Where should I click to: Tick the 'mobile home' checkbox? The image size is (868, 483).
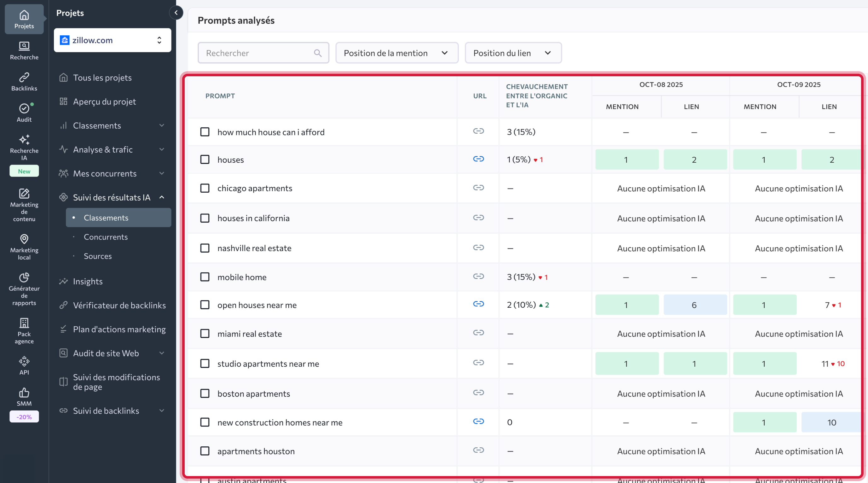point(205,277)
